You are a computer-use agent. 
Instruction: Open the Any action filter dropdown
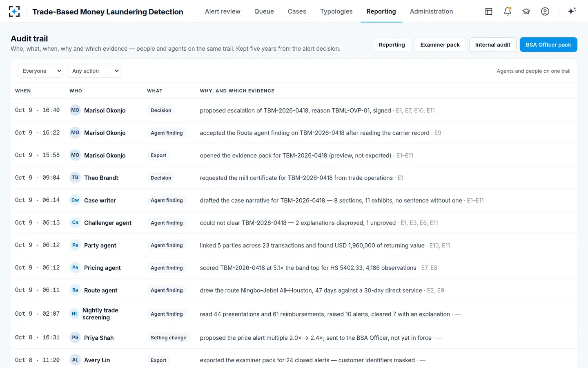(x=94, y=71)
